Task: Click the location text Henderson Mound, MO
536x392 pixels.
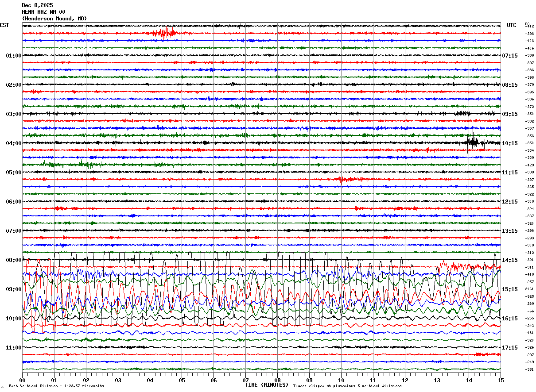Action: (54, 19)
